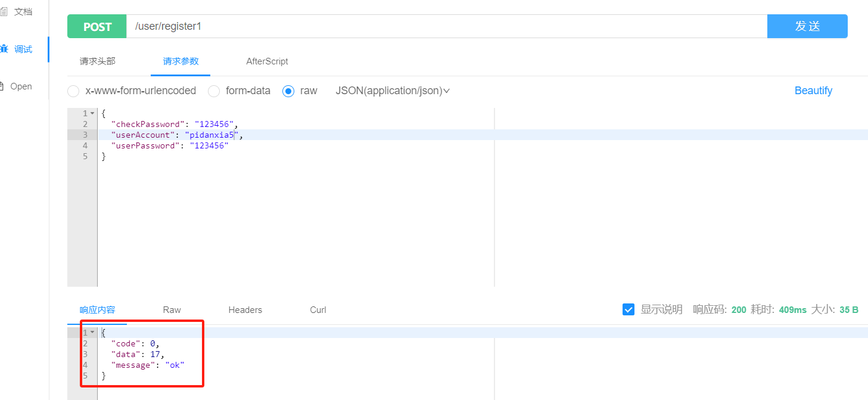868x400 pixels.
Task: Collapse request JSON at line 1 fold arrow
Action: click(92, 113)
